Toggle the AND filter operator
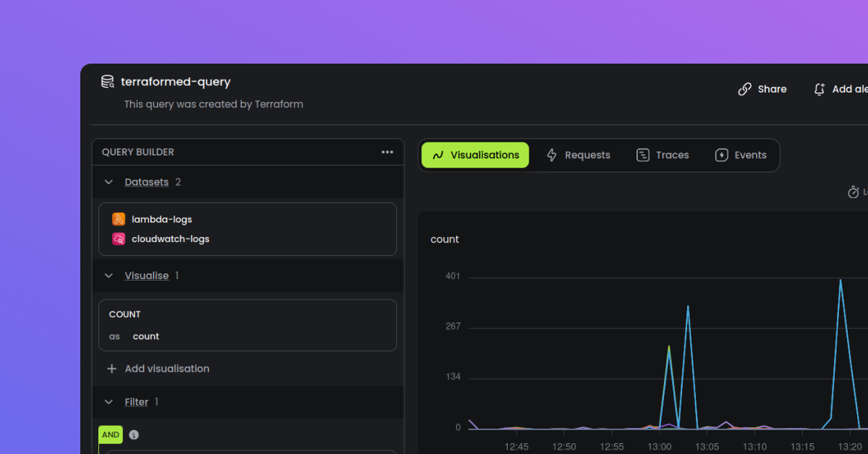Viewport: 868px width, 454px height. click(110, 434)
